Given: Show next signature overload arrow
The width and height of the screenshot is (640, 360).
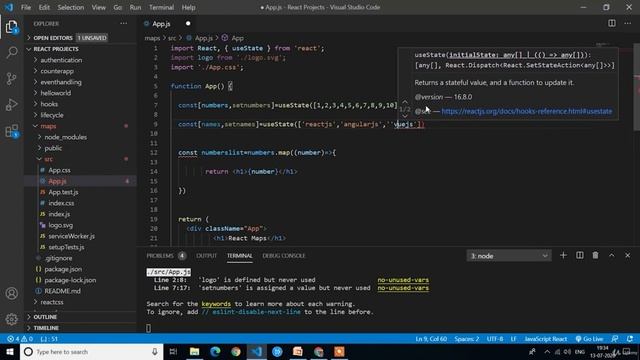Looking at the screenshot, I should 404,116.
